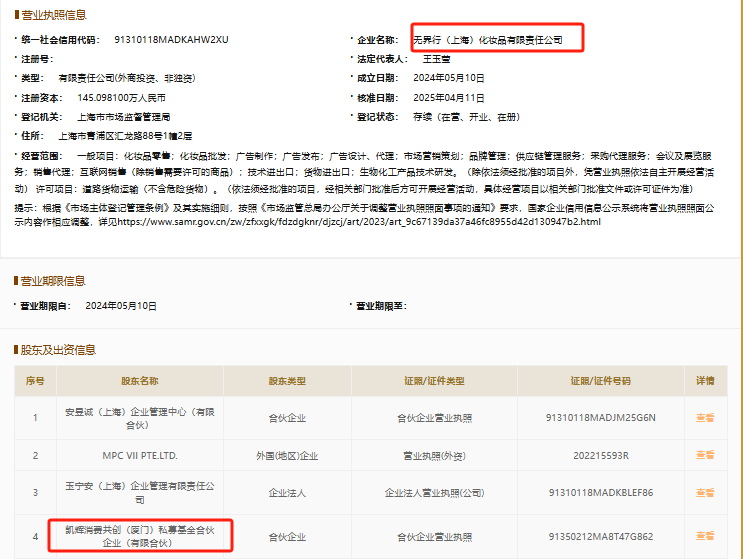Open 查看 details for shareholder row 4
The width and height of the screenshot is (743, 559).
click(x=705, y=536)
